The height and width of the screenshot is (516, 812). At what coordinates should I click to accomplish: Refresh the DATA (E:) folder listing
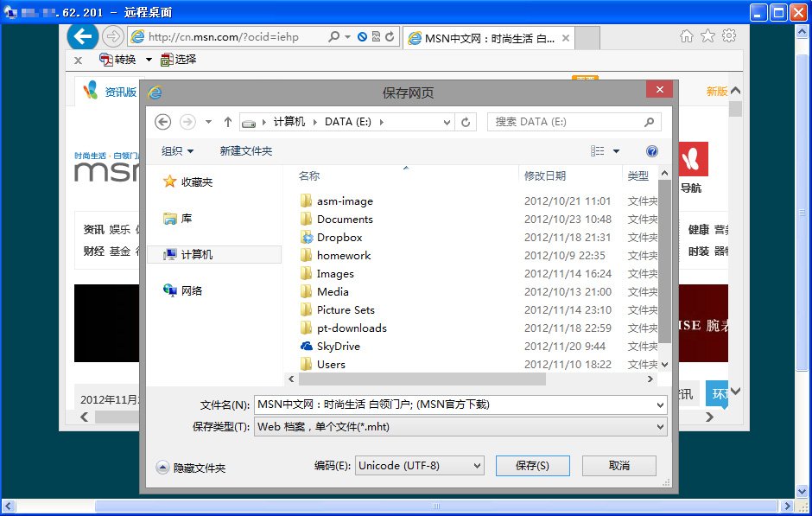click(466, 122)
